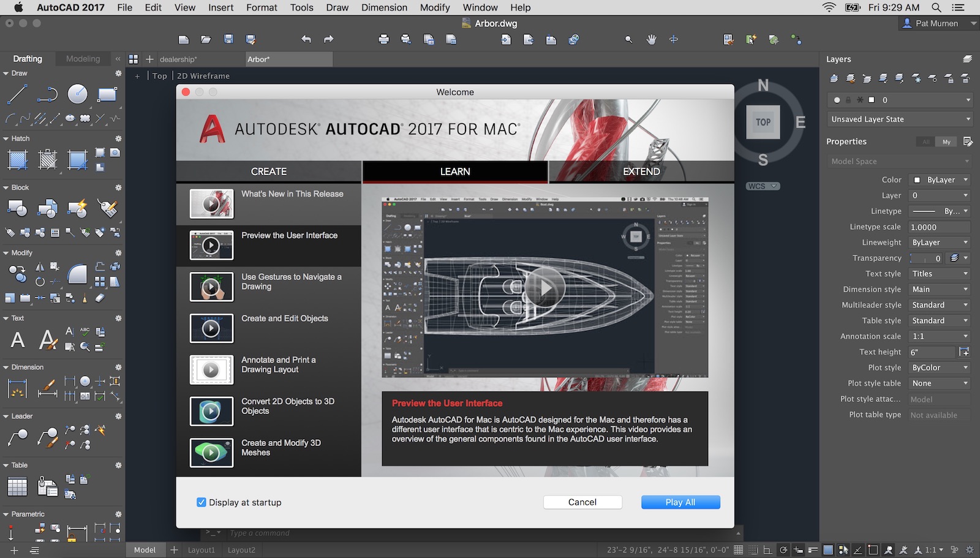Open the Layout1 tab
980x558 pixels.
[x=202, y=550]
